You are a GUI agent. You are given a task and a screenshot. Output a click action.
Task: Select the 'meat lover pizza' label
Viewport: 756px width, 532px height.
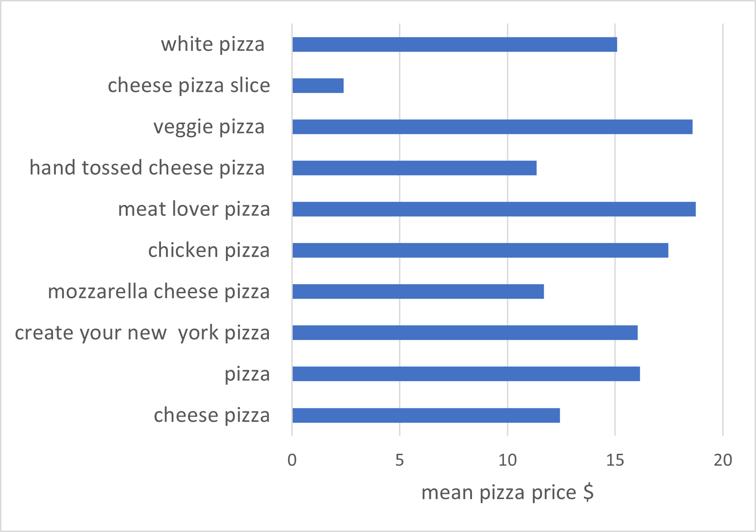coord(194,210)
